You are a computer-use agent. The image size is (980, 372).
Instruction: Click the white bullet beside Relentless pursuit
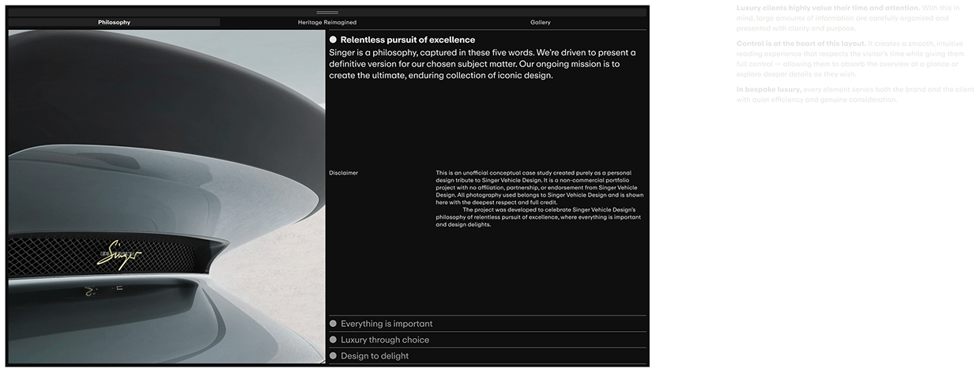click(334, 39)
